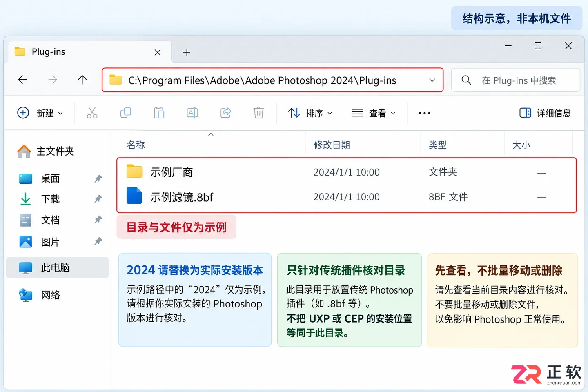Sort by the 类型 column header

(x=438, y=145)
